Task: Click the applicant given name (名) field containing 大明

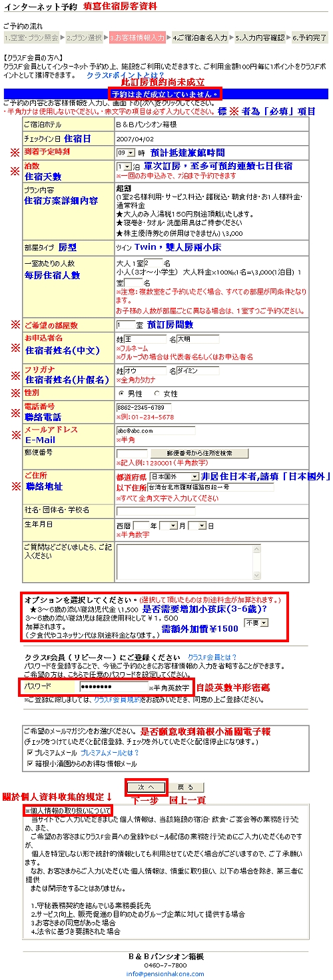Action: [x=197, y=339]
